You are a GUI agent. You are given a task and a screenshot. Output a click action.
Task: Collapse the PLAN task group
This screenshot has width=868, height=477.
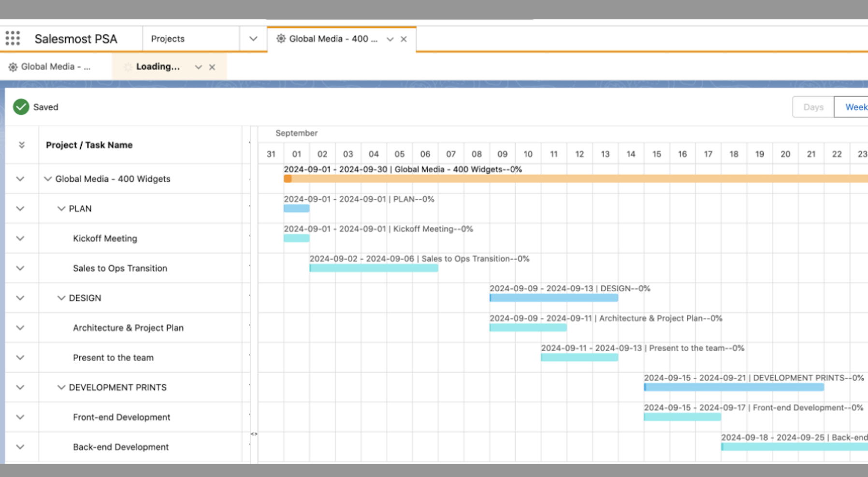61,209
